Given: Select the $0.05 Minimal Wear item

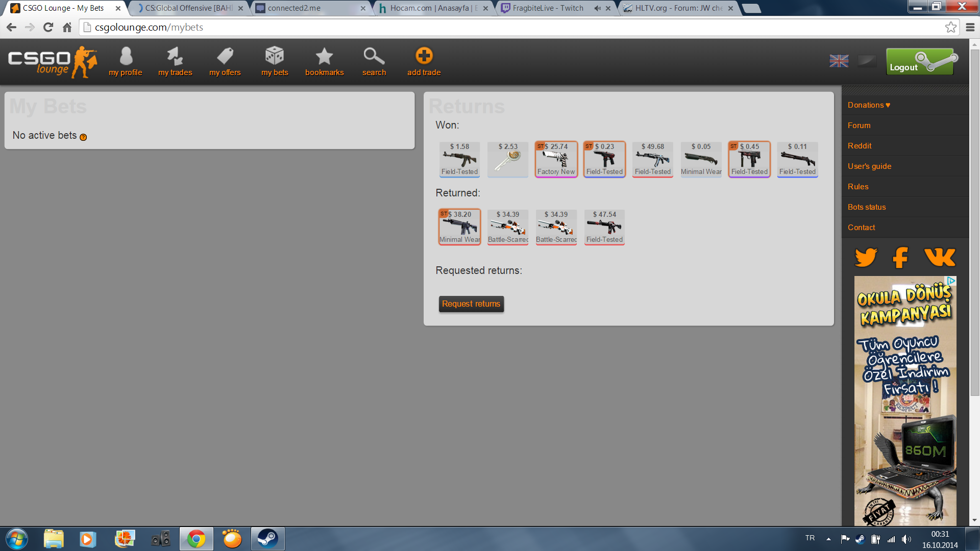Looking at the screenshot, I should point(701,159).
